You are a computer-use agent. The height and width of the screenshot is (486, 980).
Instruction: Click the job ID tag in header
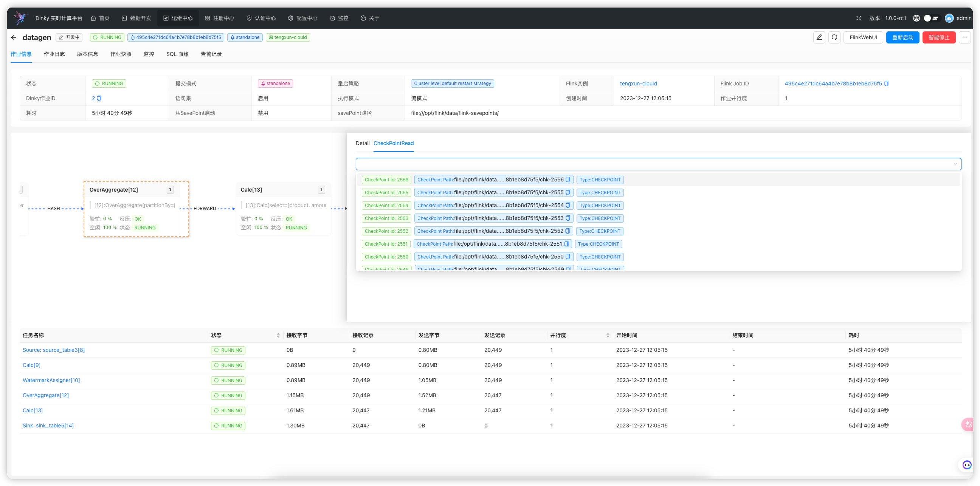[175, 37]
